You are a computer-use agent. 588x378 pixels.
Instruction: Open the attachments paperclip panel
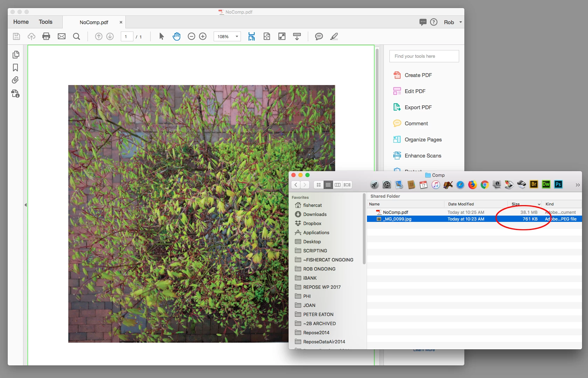click(x=15, y=80)
